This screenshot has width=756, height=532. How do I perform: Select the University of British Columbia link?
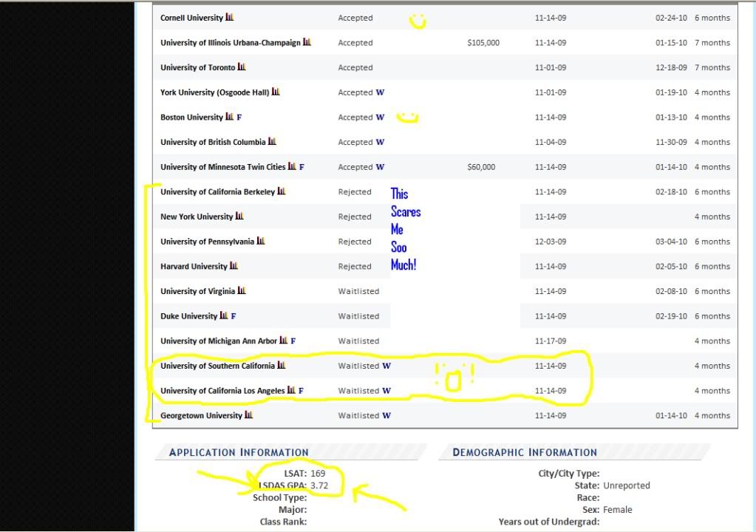(213, 142)
